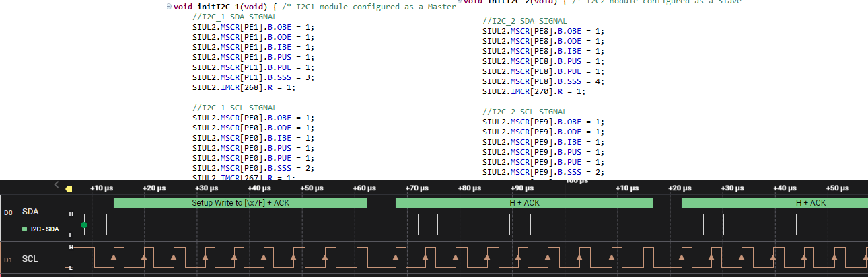Click the //I2C_1 SCL SIGNAL comment line
868x277 pixels.
point(234,108)
